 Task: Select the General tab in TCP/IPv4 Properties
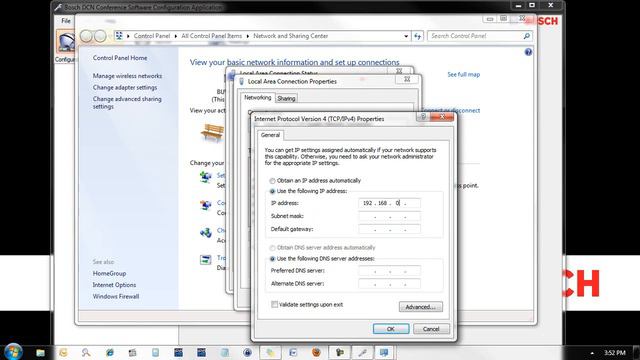270,135
